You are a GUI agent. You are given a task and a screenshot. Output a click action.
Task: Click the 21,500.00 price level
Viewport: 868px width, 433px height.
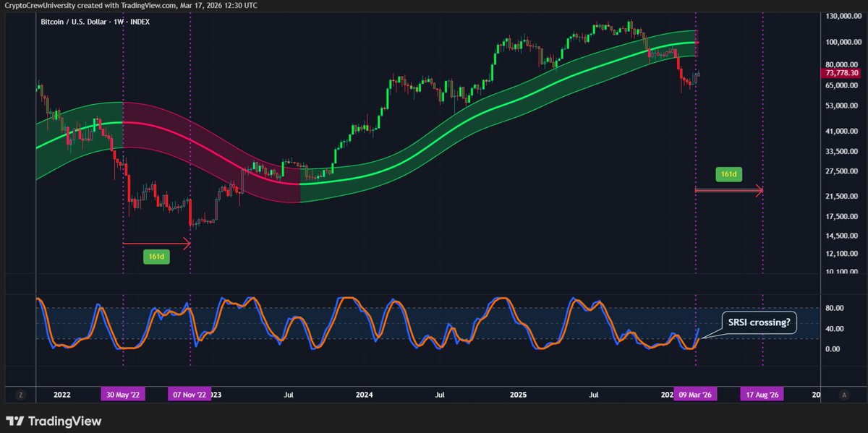coord(843,197)
